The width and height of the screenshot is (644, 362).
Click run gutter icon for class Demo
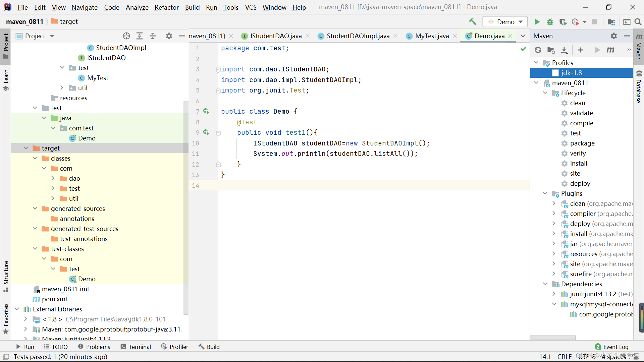click(206, 111)
